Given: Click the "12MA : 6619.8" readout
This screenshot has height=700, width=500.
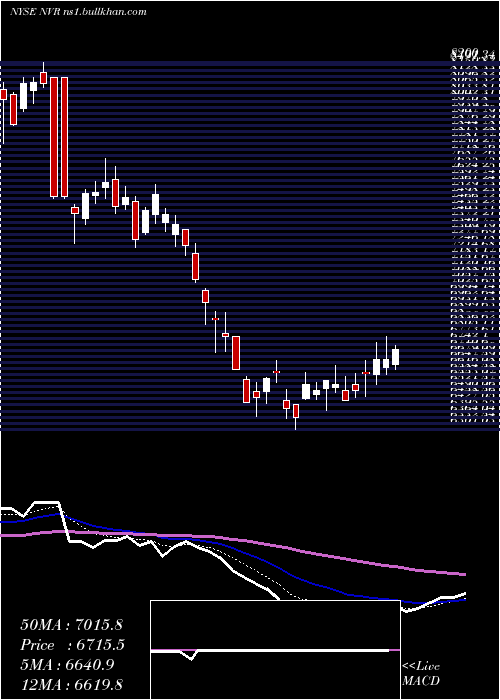Looking at the screenshot, I should [x=72, y=685].
